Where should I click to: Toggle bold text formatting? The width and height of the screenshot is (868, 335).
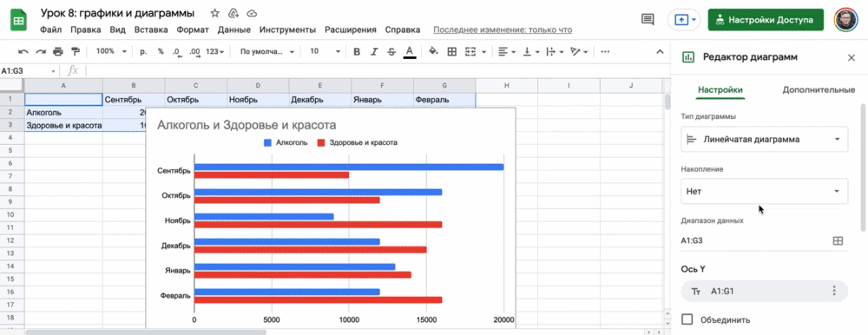point(357,51)
